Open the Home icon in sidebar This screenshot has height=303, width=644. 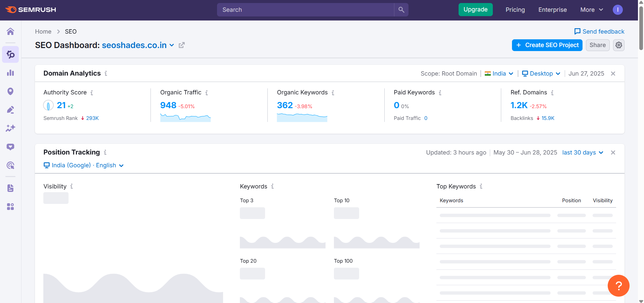click(x=10, y=31)
